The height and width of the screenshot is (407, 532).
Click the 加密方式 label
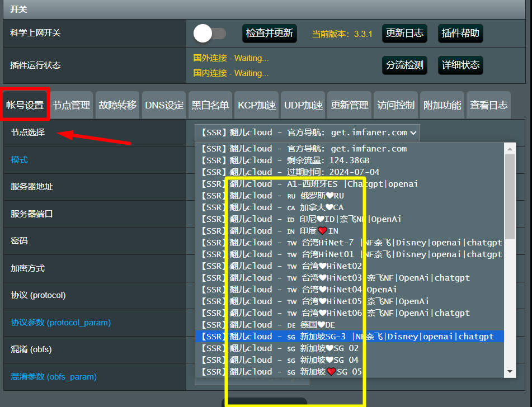(x=27, y=268)
